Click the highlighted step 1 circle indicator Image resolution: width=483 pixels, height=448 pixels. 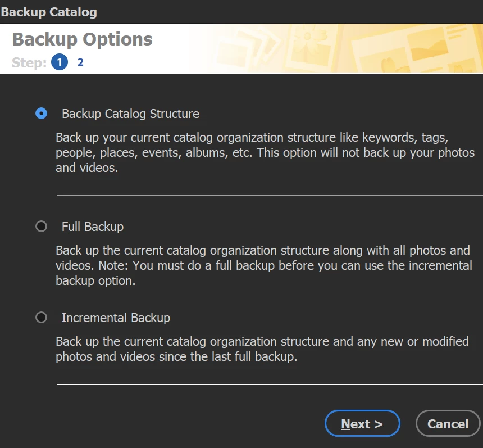pyautogui.click(x=59, y=62)
